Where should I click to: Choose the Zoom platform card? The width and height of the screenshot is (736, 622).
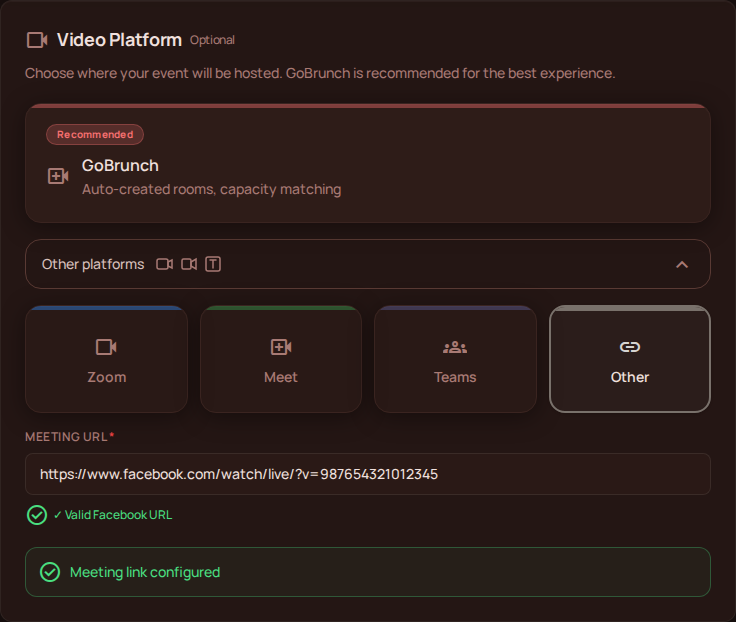click(x=107, y=360)
